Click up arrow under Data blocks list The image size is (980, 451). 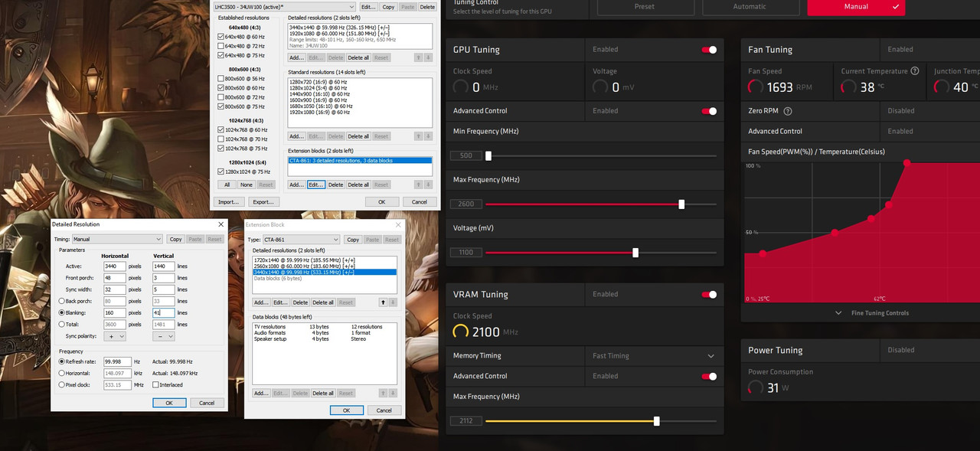383,393
